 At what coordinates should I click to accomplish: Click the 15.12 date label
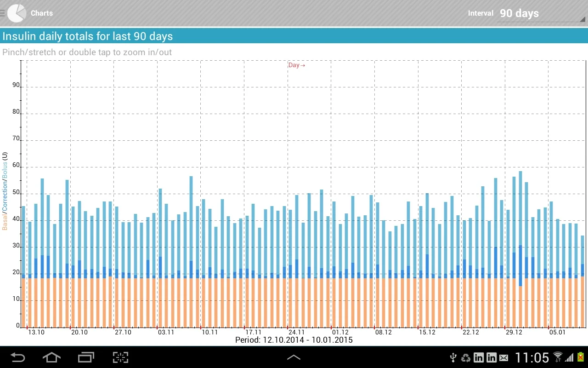click(427, 332)
